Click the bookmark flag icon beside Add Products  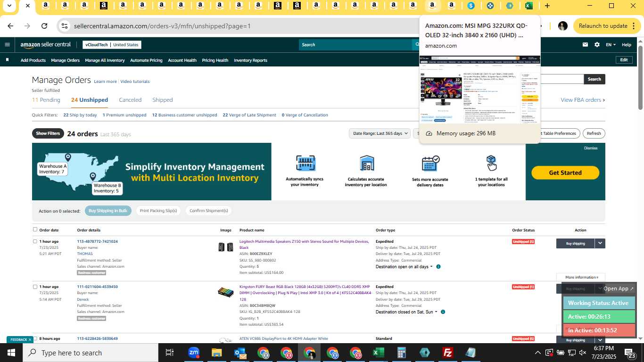point(7,60)
